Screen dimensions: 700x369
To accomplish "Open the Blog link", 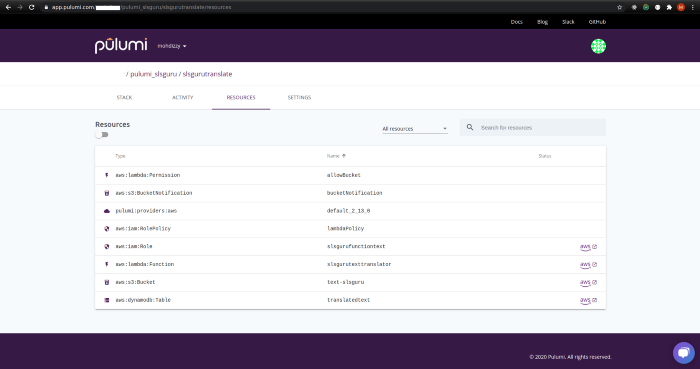I will point(542,21).
